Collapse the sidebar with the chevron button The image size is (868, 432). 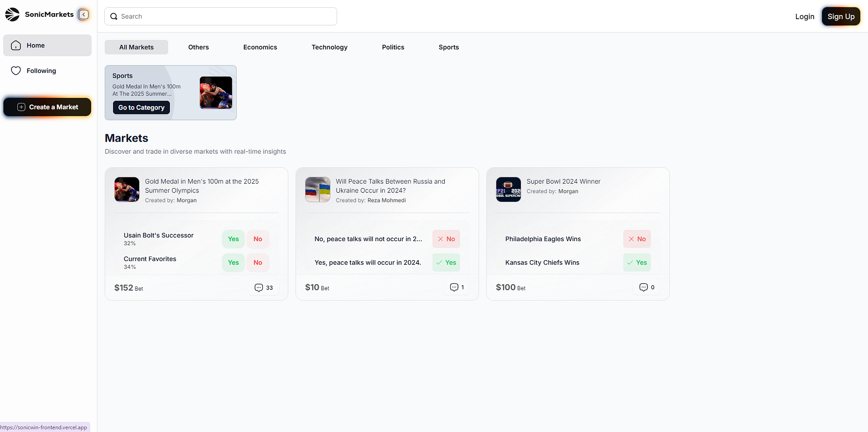84,15
